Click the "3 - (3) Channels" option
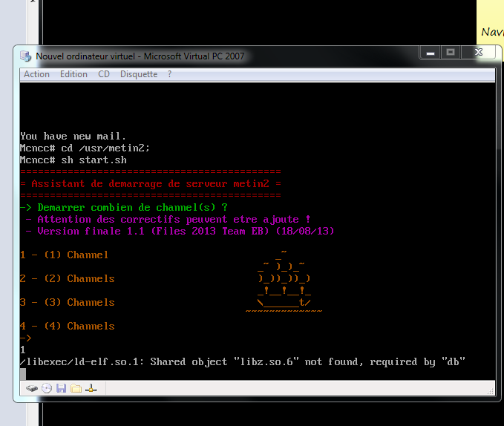Viewport: 504px width, 426px height. (68, 303)
